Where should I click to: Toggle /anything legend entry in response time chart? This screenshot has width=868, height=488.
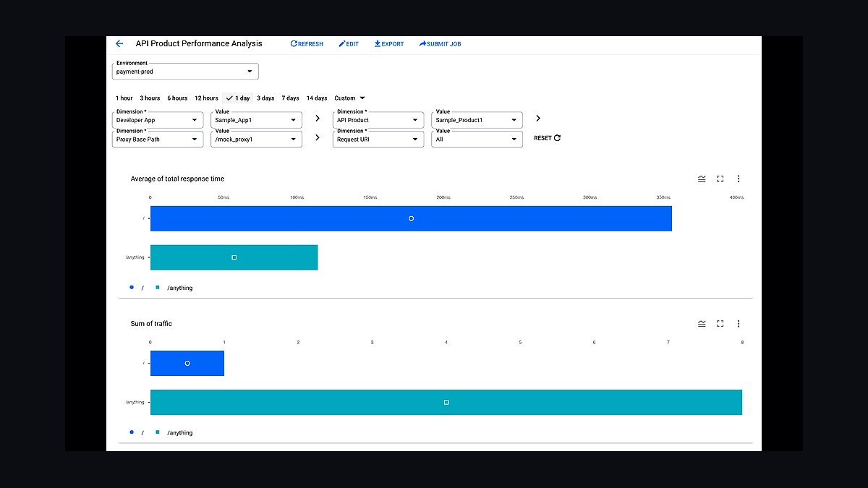174,288
